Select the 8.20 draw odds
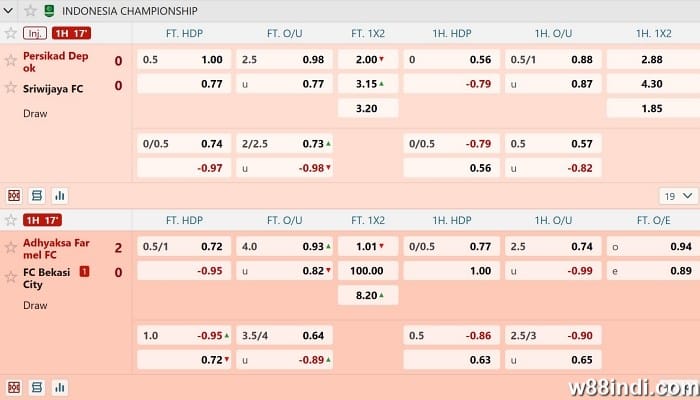This screenshot has height=400, width=700. tap(368, 295)
